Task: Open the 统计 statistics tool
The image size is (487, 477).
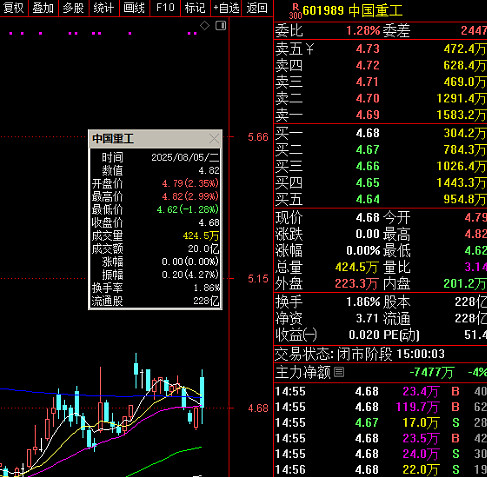Action: (x=104, y=8)
